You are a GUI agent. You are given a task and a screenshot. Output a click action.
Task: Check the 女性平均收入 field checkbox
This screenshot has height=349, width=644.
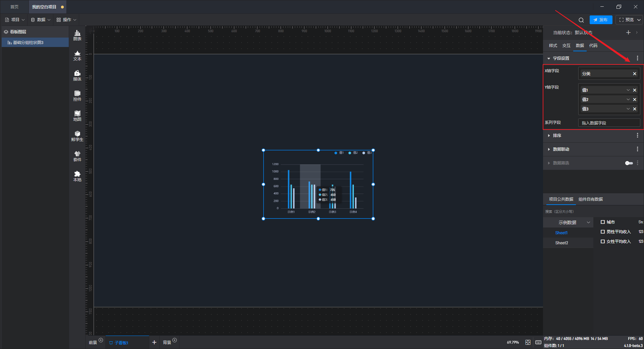603,242
